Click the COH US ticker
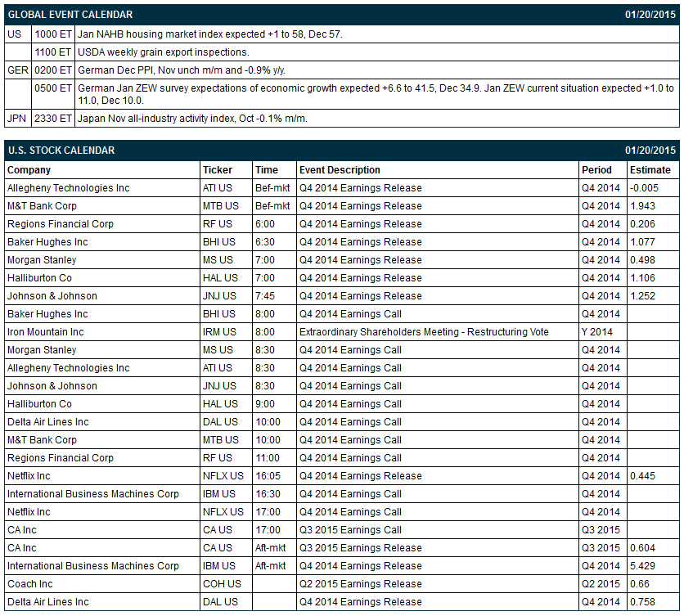 point(222,584)
